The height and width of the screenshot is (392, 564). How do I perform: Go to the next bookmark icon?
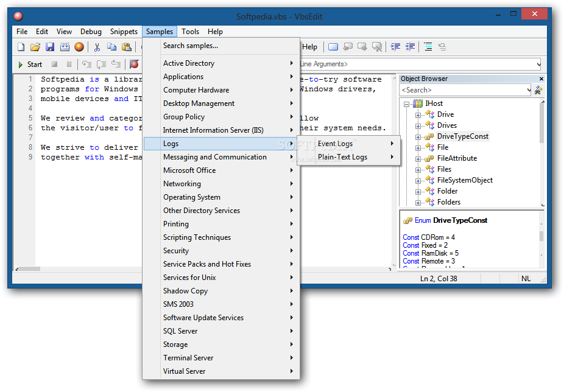point(362,47)
